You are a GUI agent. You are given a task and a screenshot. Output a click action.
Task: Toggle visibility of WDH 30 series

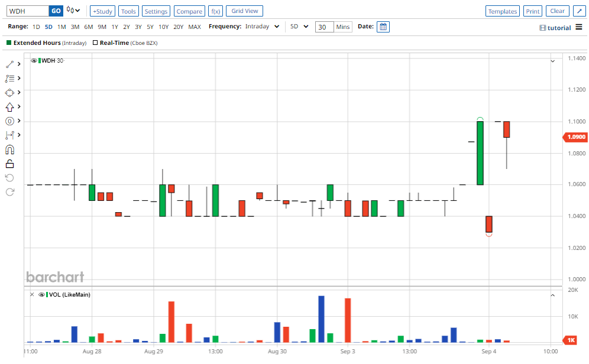pos(34,60)
